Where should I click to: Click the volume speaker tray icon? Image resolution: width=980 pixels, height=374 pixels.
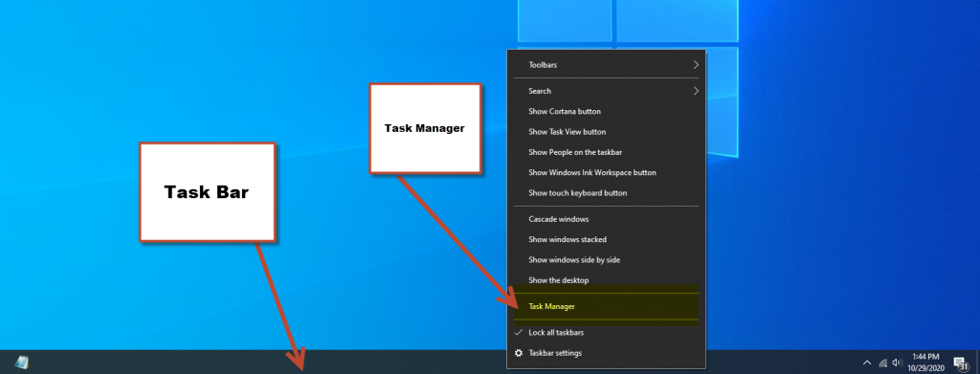click(x=898, y=363)
